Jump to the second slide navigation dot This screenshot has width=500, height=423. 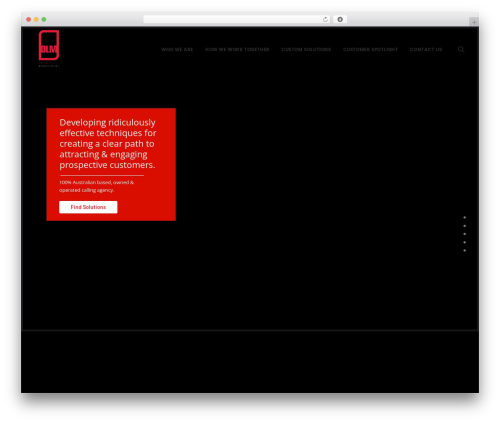pos(464,226)
